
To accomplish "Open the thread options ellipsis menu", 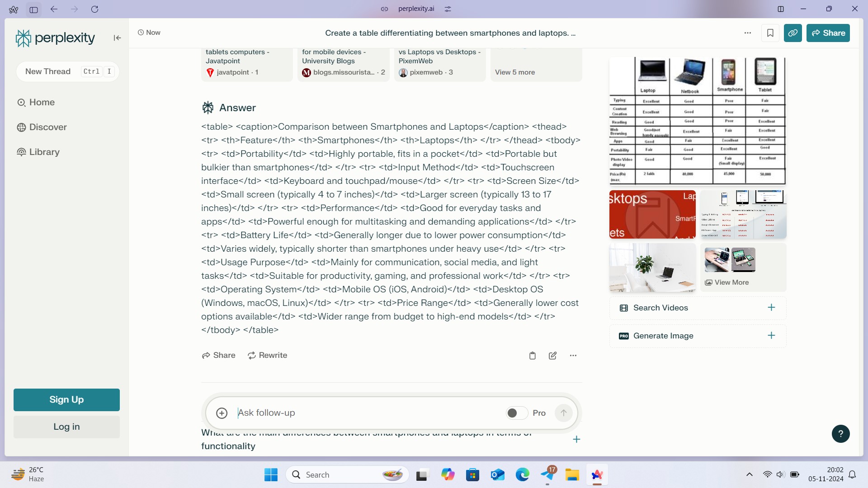I will click(748, 33).
